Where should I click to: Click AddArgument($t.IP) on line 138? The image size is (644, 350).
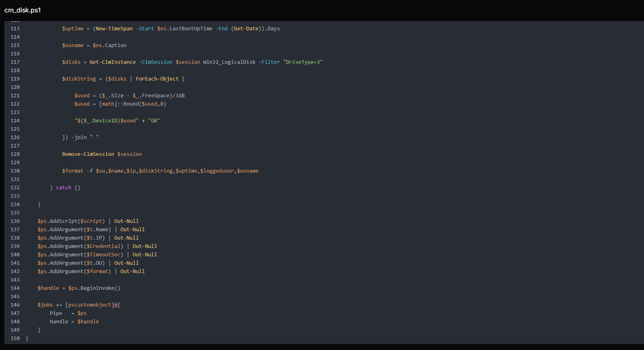(77, 238)
